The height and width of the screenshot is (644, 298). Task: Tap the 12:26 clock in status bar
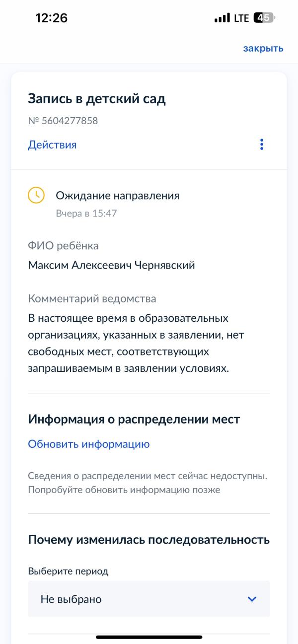[51, 18]
